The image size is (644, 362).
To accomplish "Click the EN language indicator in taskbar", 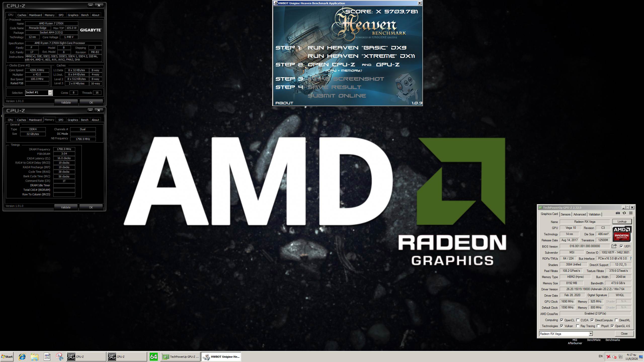I will 600,356.
